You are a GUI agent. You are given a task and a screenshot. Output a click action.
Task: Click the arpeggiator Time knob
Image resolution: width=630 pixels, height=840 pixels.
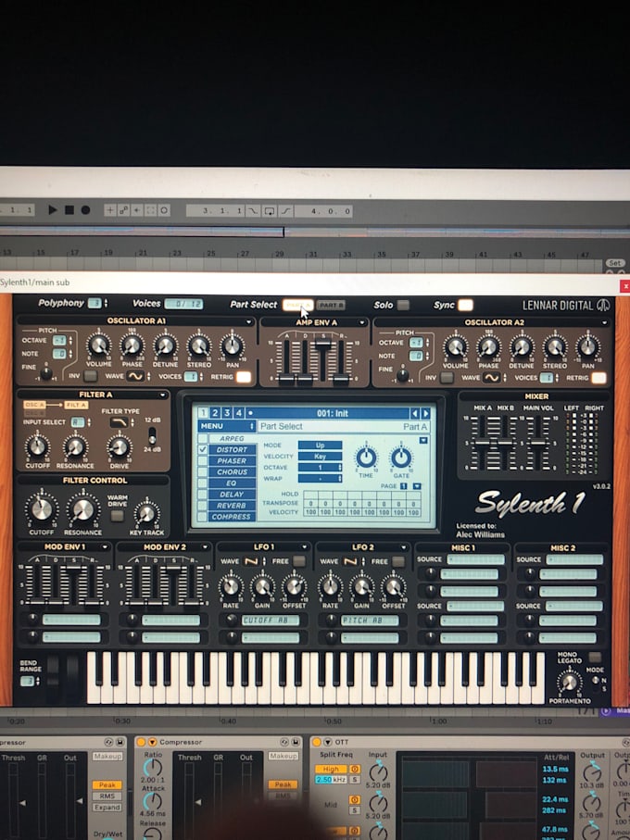[367, 458]
